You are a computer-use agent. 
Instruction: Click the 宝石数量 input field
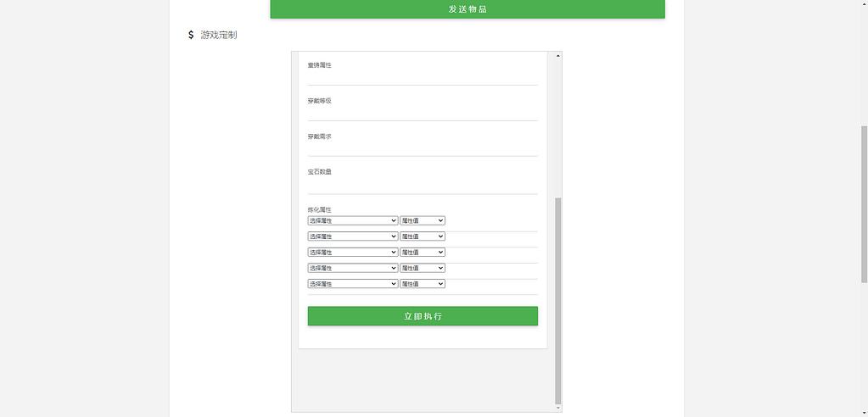[423, 185]
